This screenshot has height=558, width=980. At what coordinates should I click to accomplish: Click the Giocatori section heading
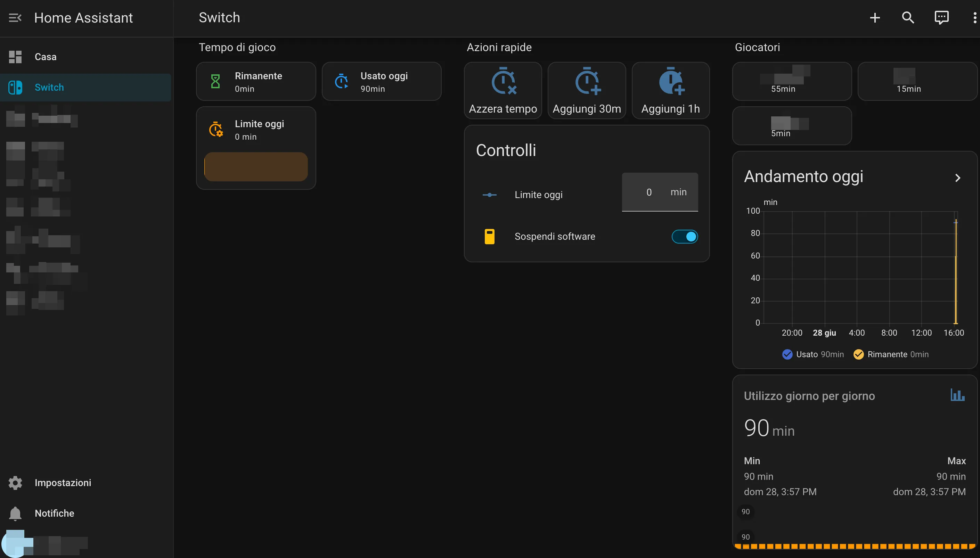coord(757,48)
